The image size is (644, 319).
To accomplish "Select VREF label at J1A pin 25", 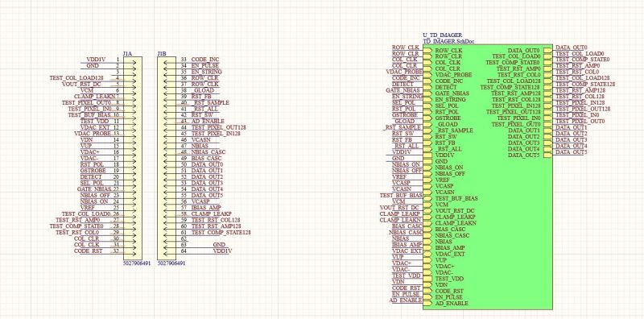I will click(88, 208).
